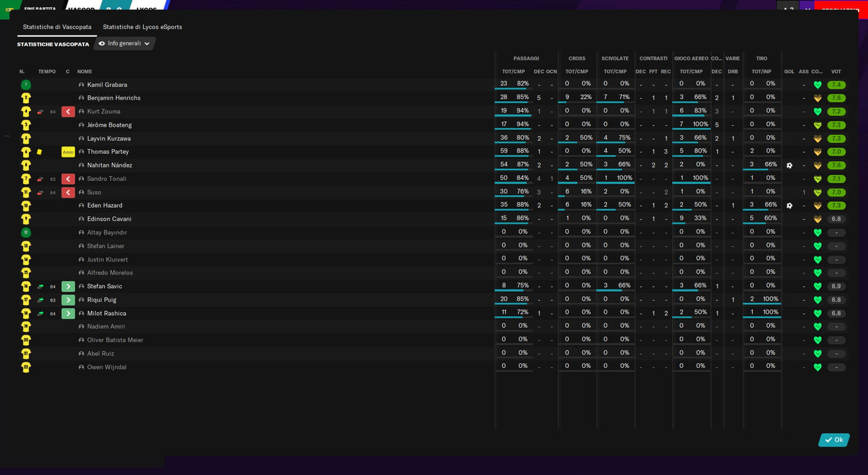The image size is (868, 475).
Task: Select the Oliver Batista Meier name
Action: [115, 340]
